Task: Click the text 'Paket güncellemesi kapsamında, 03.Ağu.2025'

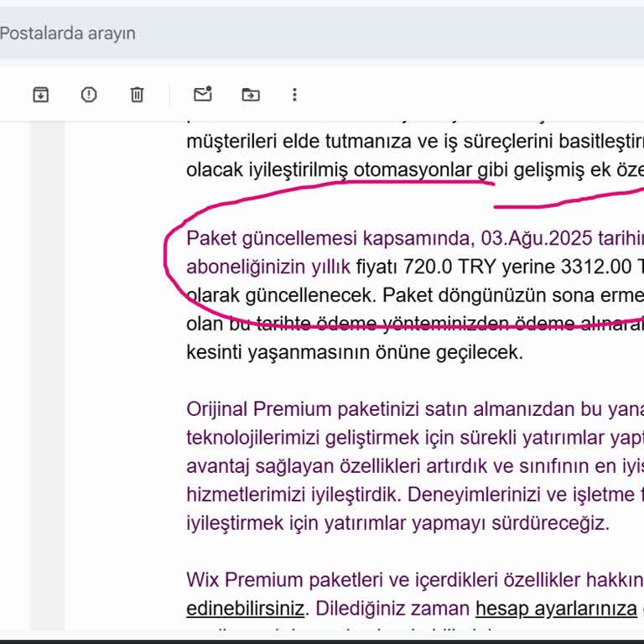Action: [389, 238]
